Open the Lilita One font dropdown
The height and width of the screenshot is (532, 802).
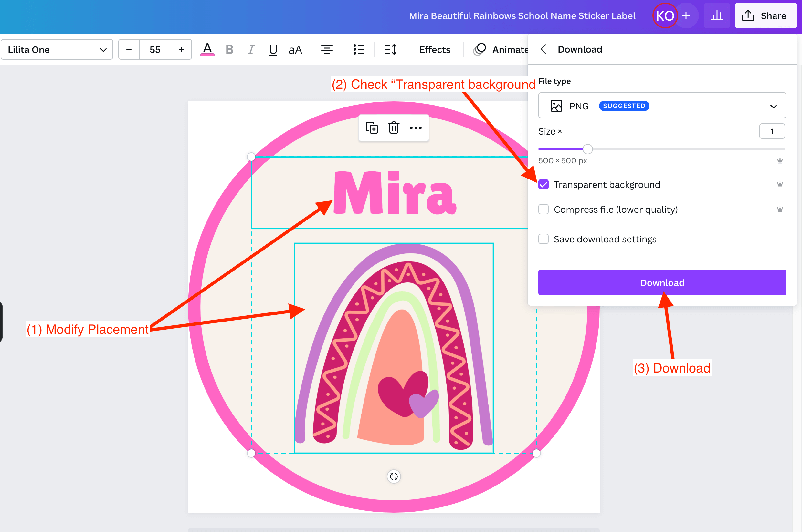(x=57, y=50)
